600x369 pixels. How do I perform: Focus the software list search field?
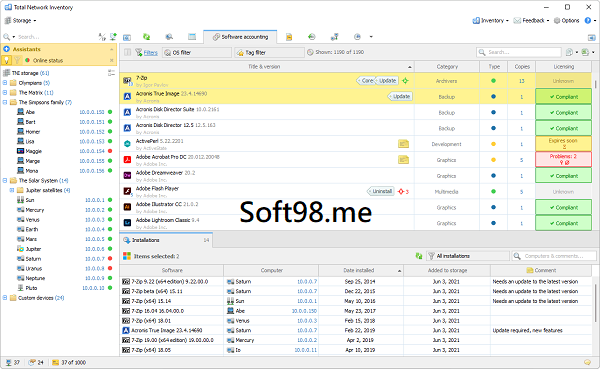519,52
